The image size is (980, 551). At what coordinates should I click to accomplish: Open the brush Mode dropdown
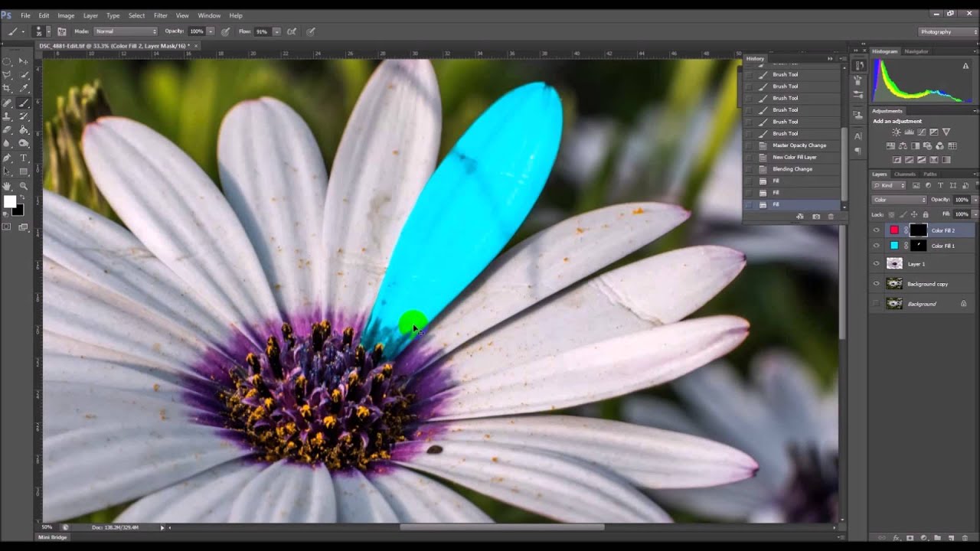coord(126,31)
